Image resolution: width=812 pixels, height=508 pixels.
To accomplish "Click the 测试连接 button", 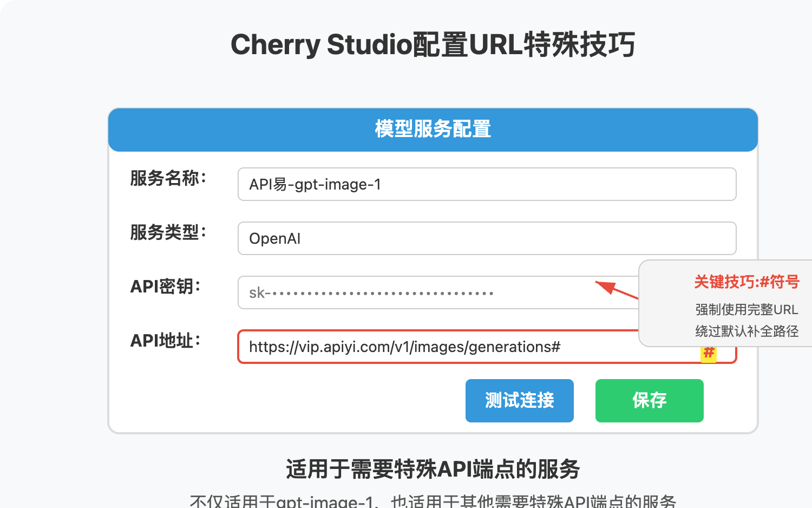I will click(x=519, y=401).
